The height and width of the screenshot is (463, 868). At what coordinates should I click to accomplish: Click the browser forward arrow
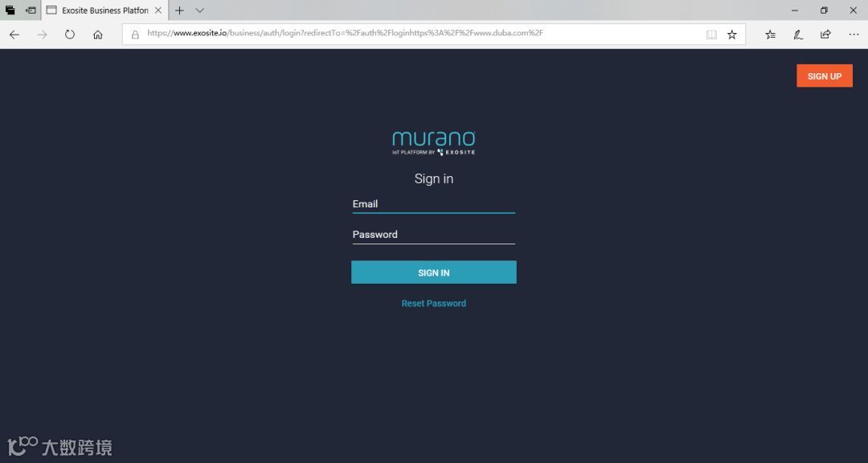[42, 35]
